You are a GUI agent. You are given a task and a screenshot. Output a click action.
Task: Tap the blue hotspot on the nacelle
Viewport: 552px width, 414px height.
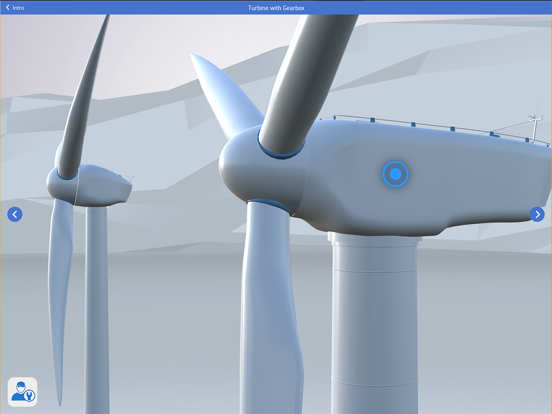click(395, 174)
